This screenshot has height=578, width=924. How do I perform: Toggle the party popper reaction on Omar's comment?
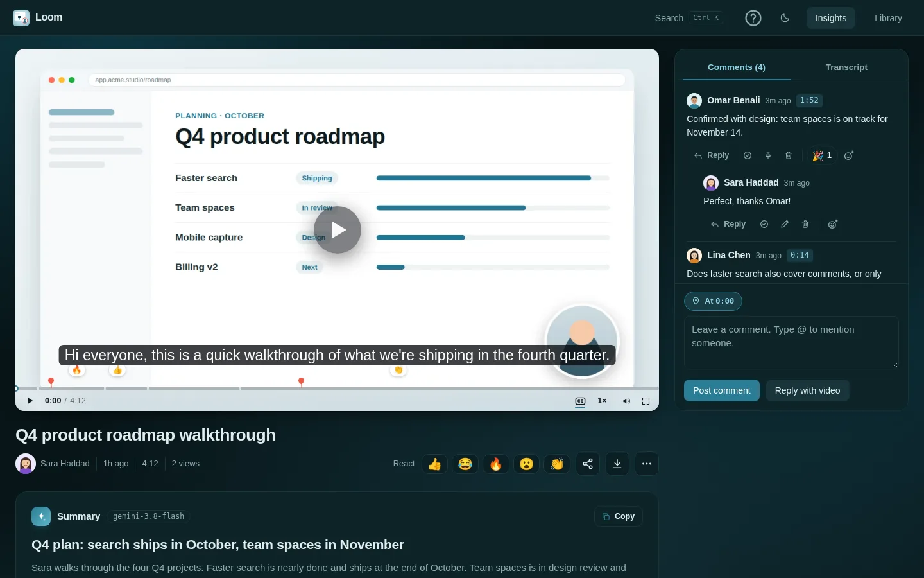822,155
